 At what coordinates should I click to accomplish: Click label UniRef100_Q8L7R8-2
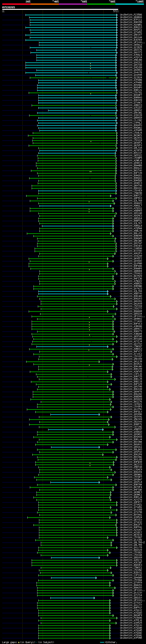(132, 543)
